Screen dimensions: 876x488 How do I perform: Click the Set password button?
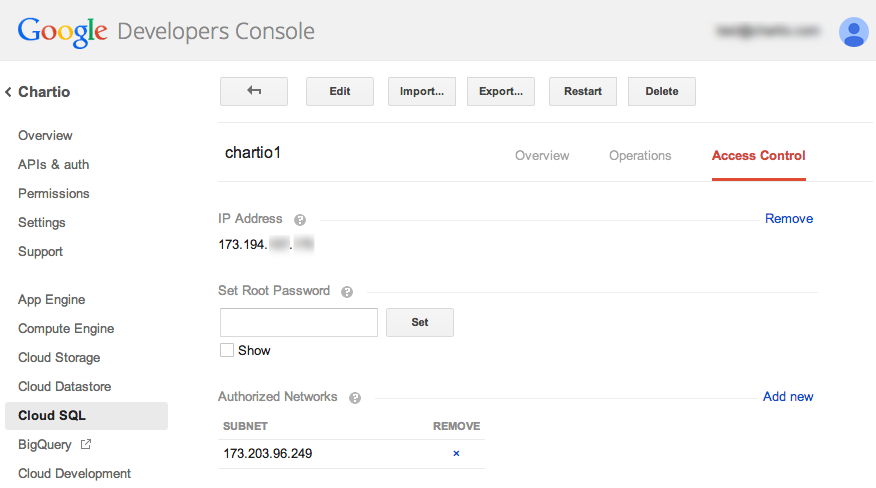click(x=420, y=322)
